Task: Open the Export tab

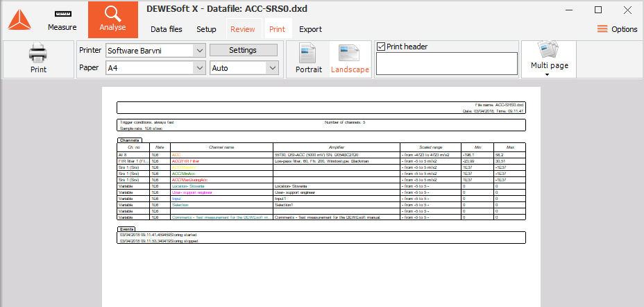Action: coord(310,29)
